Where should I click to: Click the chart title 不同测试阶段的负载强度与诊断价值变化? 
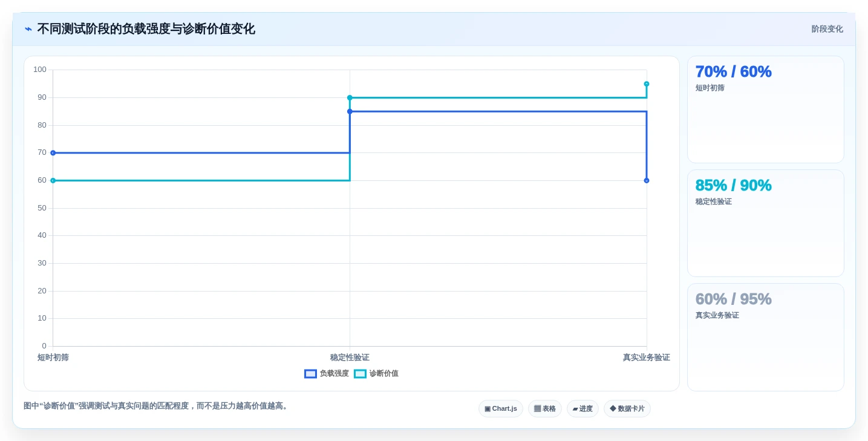(x=146, y=29)
